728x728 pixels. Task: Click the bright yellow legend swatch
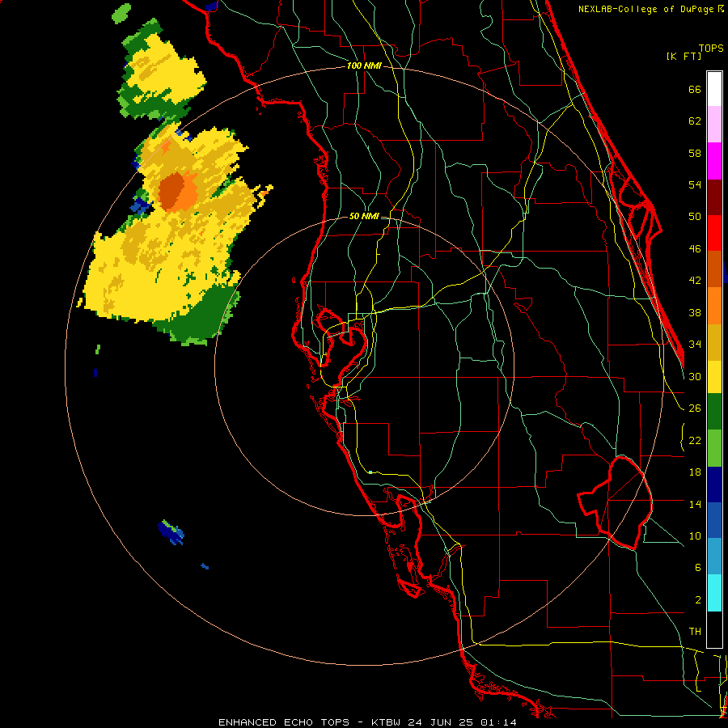[714, 377]
